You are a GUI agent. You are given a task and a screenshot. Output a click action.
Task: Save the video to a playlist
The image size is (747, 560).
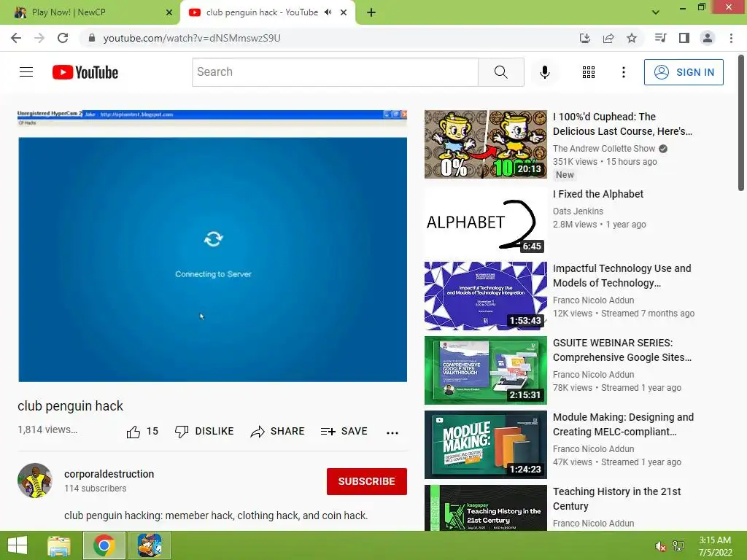(344, 432)
